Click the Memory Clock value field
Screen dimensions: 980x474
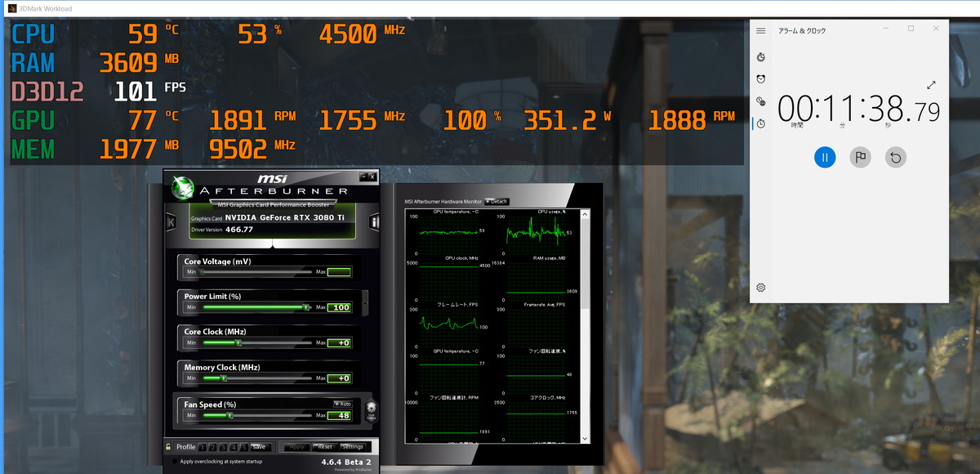[x=339, y=378]
